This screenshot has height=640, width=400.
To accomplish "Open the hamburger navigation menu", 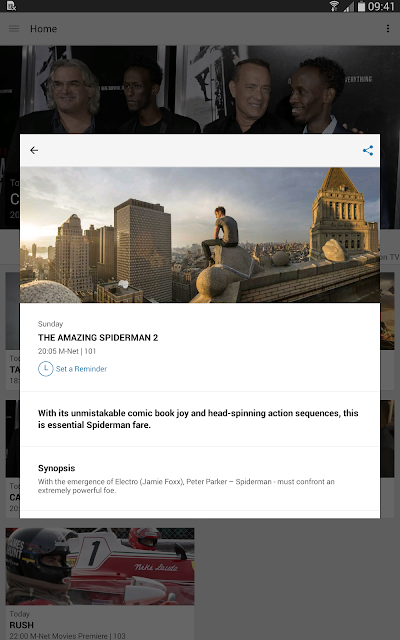I will (x=14, y=29).
